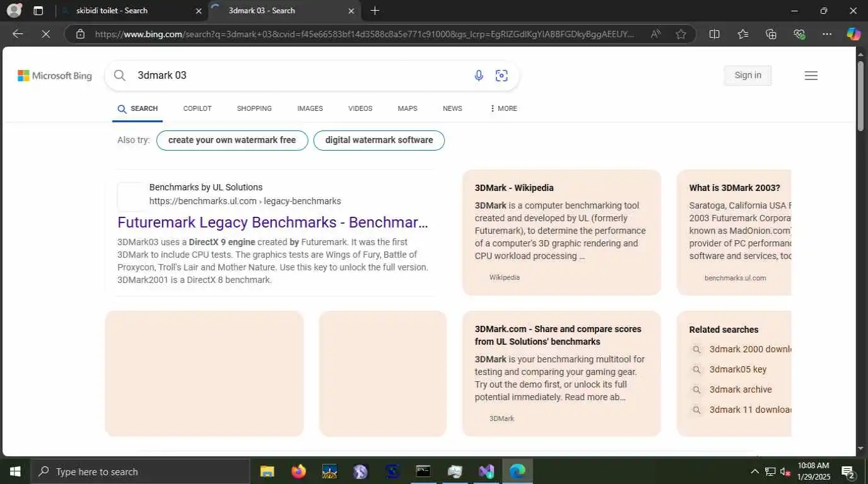View site information lock icon
Screen dimensions: 868x484
80,34
